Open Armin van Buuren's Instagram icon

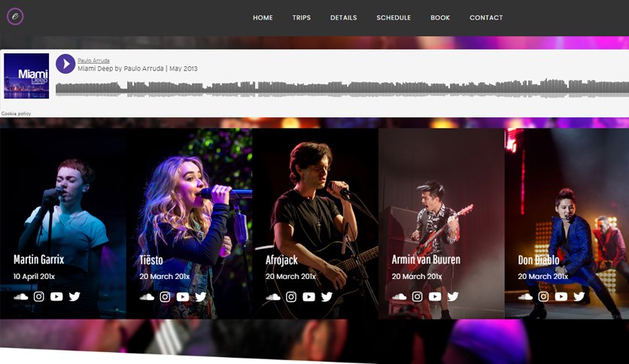pyautogui.click(x=417, y=296)
